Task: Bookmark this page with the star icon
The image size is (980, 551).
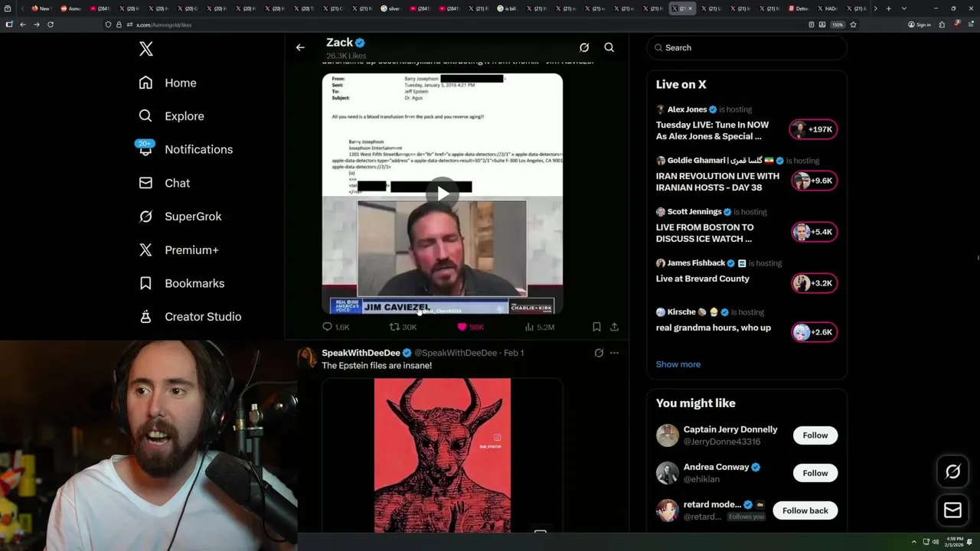Action: [x=853, y=24]
